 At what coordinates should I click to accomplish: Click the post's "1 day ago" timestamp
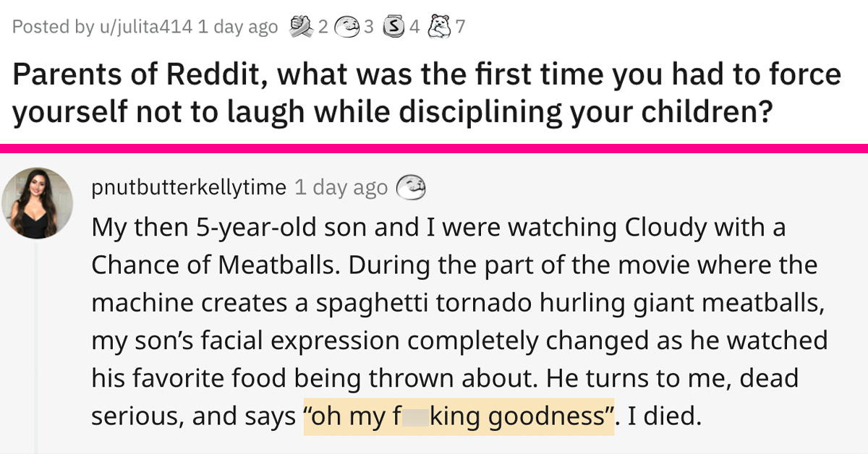[x=237, y=27]
